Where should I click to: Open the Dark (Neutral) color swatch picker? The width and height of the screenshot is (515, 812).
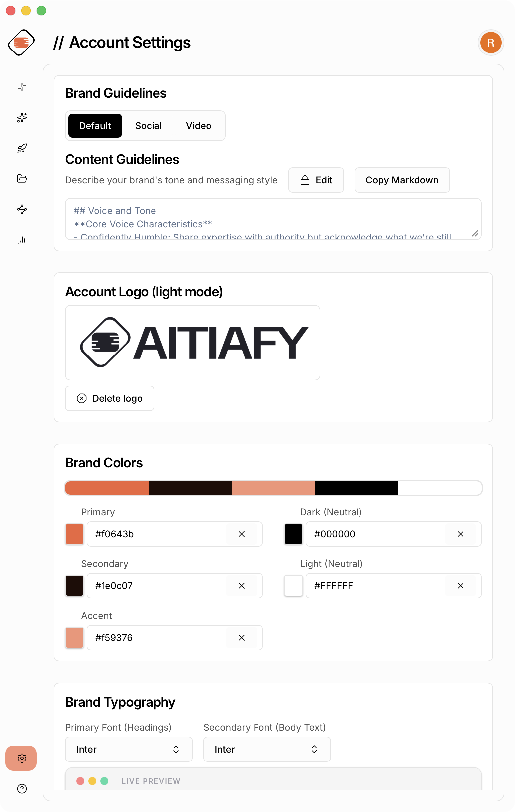point(293,534)
